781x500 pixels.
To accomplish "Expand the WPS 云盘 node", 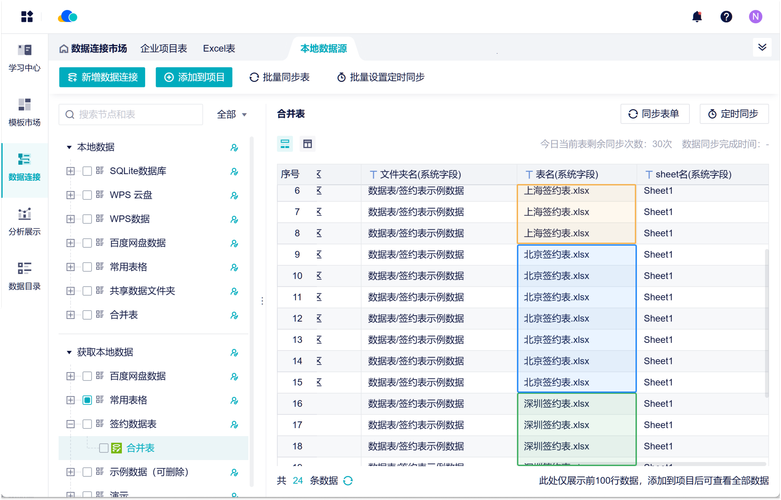I will (71, 195).
